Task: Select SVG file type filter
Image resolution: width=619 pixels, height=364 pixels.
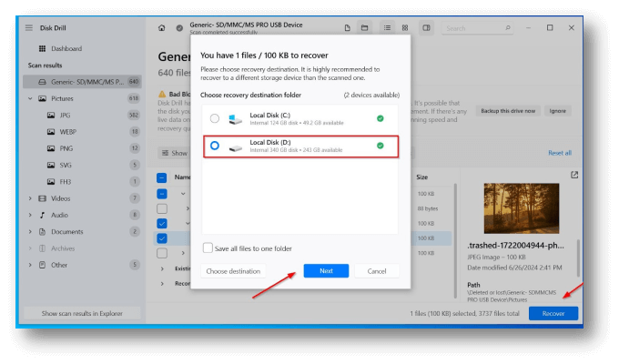Action: [66, 165]
